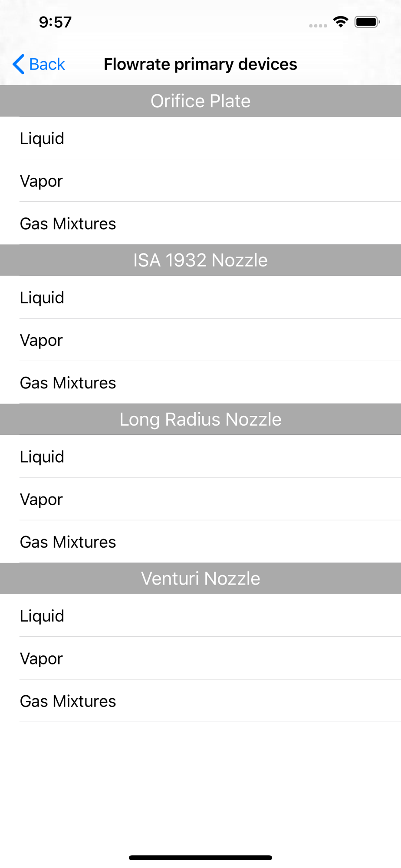This screenshot has width=401, height=868.
Task: Tap the home indicator bar
Action: click(200, 858)
